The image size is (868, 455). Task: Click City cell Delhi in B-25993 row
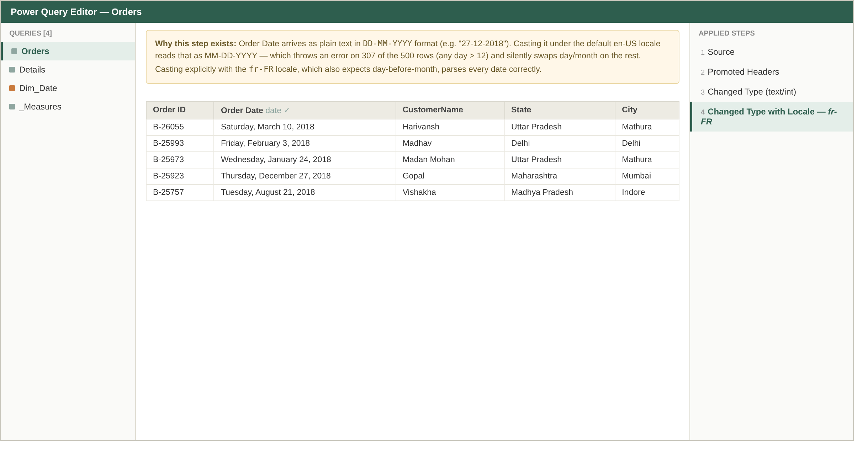(647, 143)
